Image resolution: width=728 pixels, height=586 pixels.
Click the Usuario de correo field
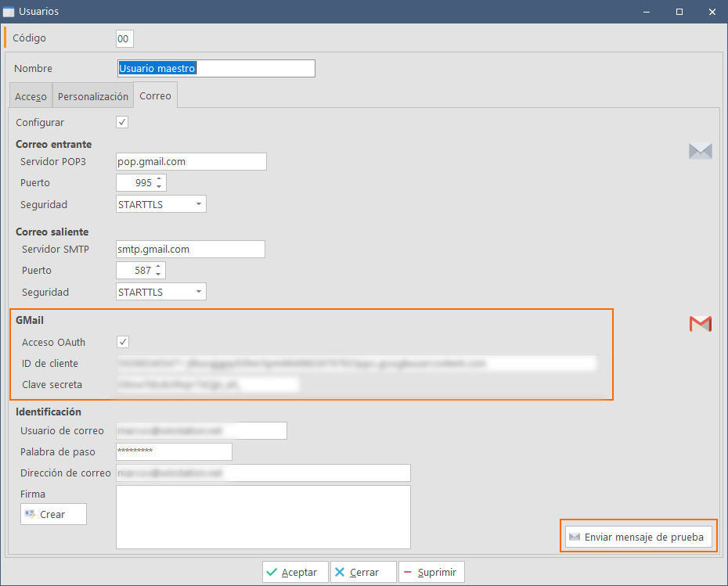click(201, 430)
